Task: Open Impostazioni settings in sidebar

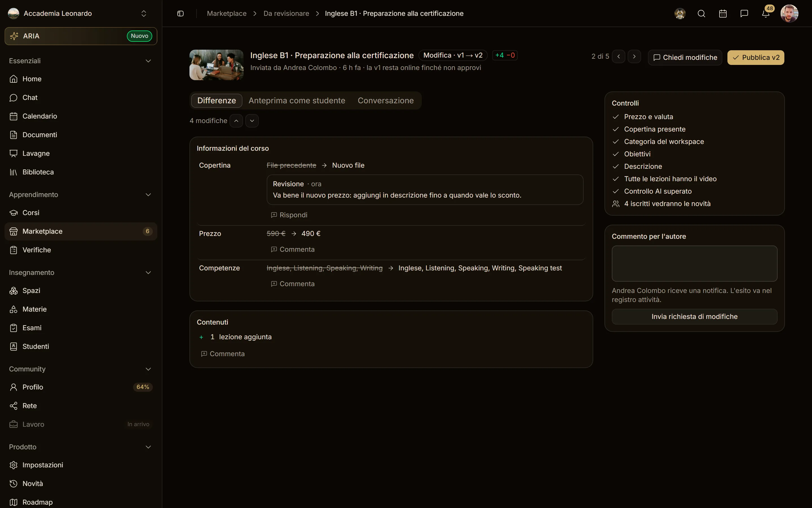Action: [81, 465]
